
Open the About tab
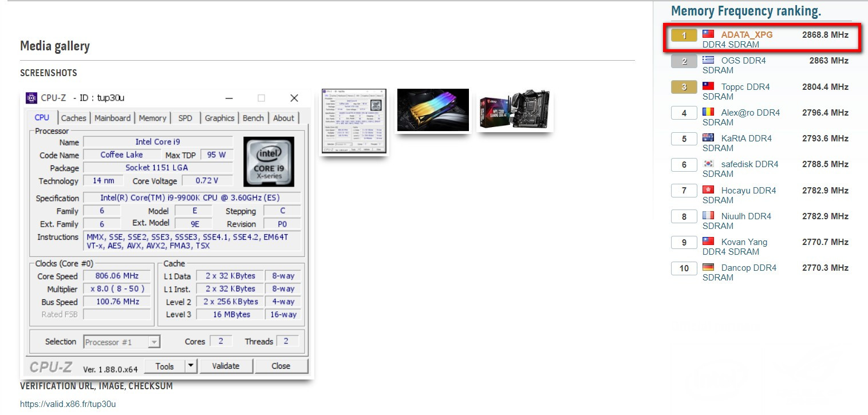283,118
